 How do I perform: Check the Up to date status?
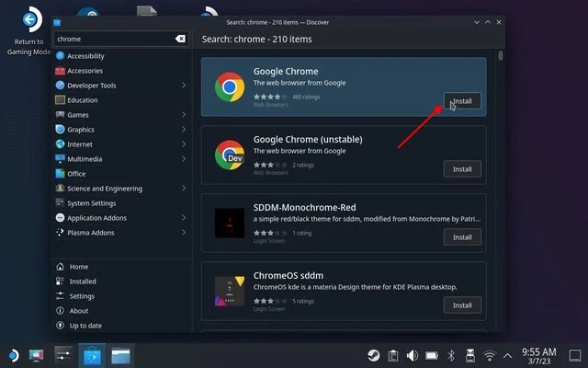(x=120, y=325)
